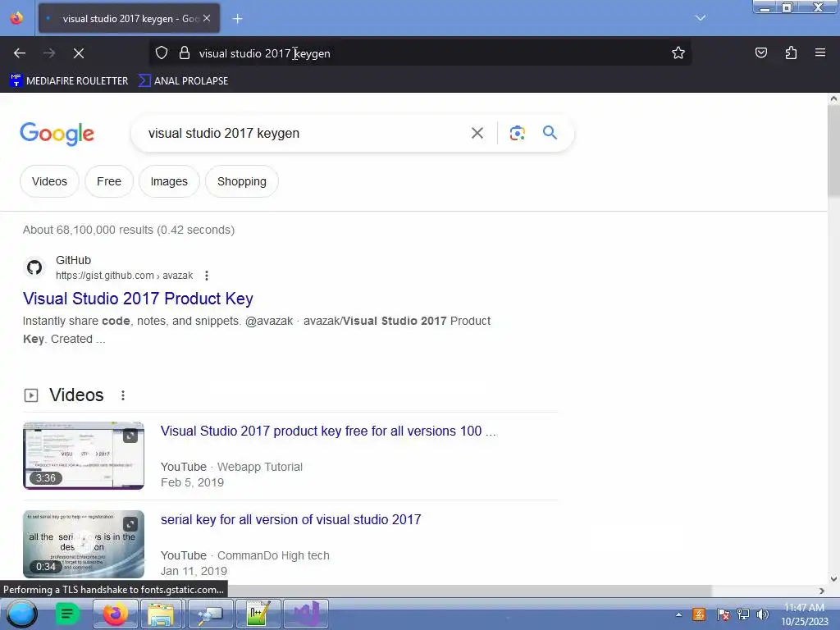The image size is (840, 630).
Task: Open a new browser tab
Action: click(x=237, y=19)
